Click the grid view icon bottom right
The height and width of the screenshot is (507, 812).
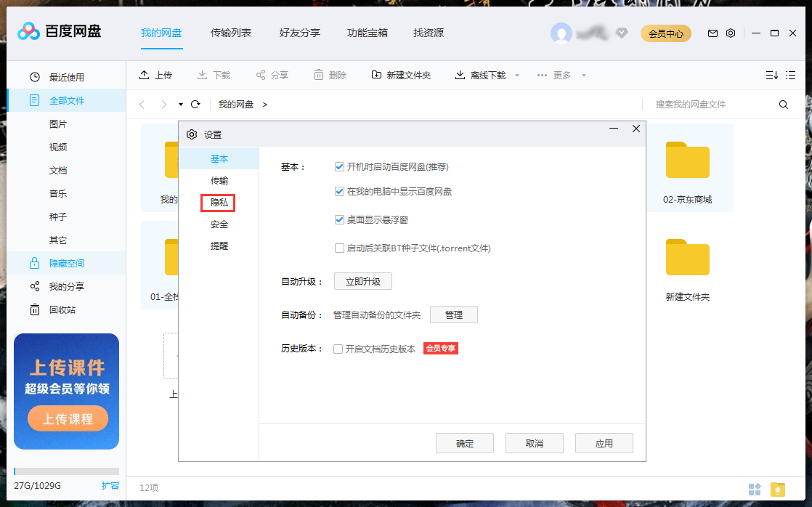pyautogui.click(x=755, y=490)
